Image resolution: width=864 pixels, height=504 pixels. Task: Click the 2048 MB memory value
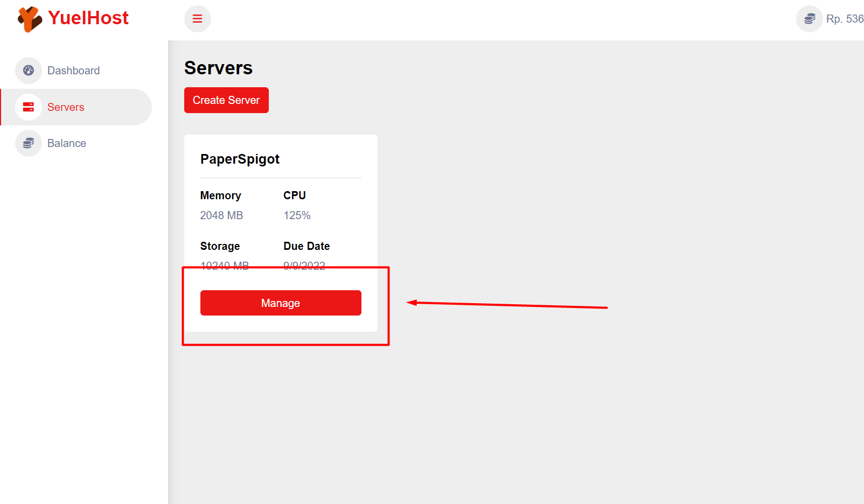tap(221, 215)
